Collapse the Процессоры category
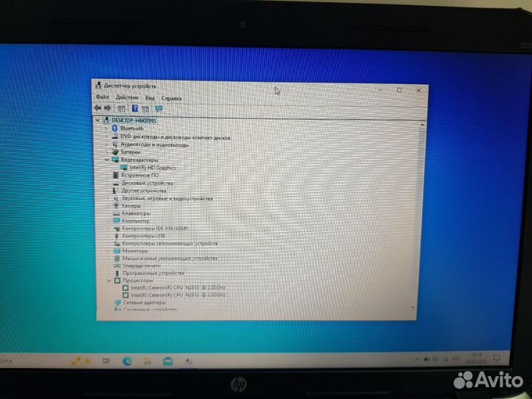532x399 pixels. 109,281
